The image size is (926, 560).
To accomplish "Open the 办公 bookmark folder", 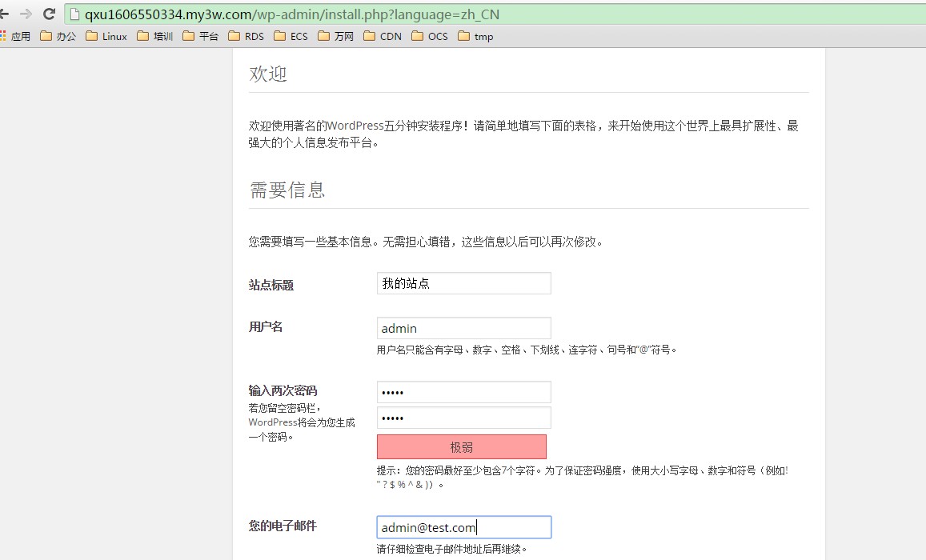I will 58,36.
